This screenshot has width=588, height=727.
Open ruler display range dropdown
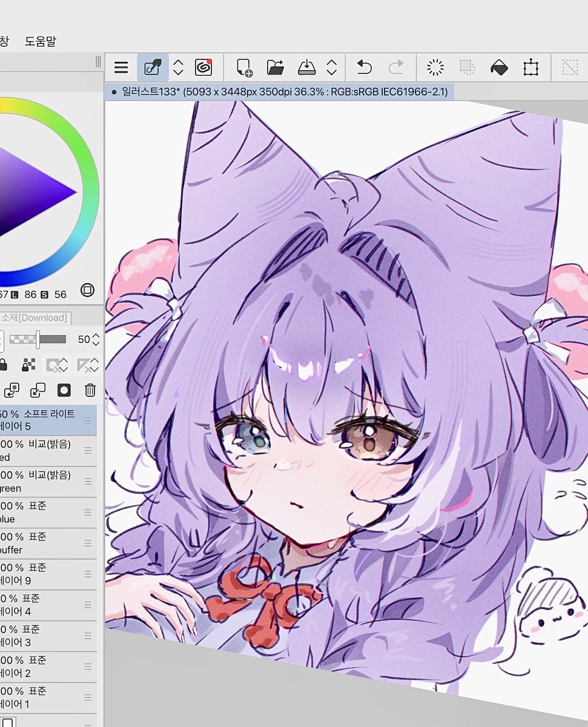87,365
